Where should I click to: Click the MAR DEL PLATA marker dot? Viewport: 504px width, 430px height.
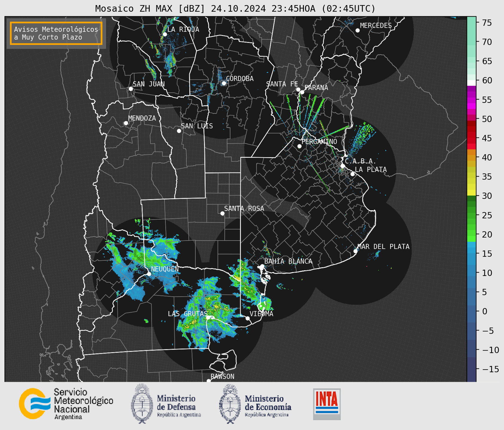pyautogui.click(x=356, y=251)
